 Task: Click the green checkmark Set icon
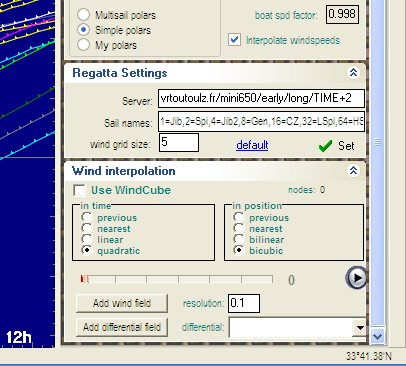coord(325,146)
